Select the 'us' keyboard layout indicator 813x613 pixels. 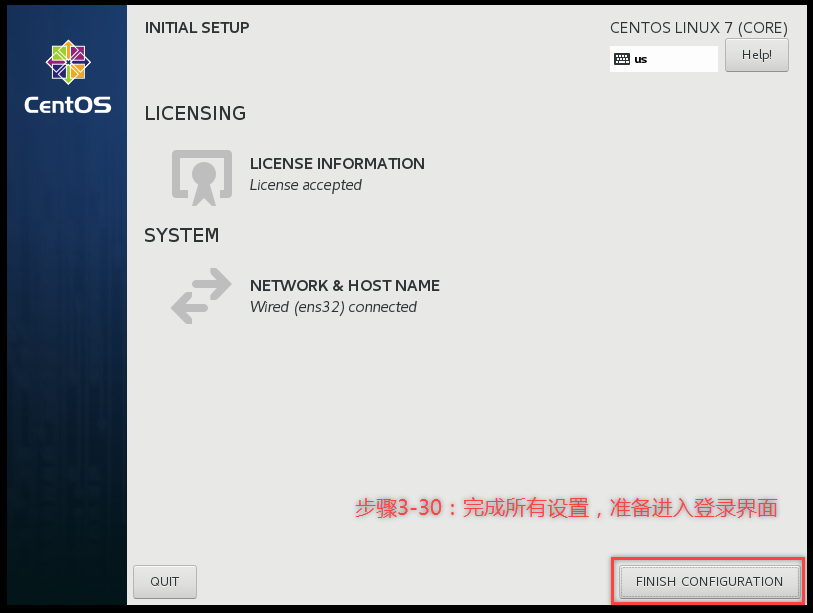click(x=664, y=59)
